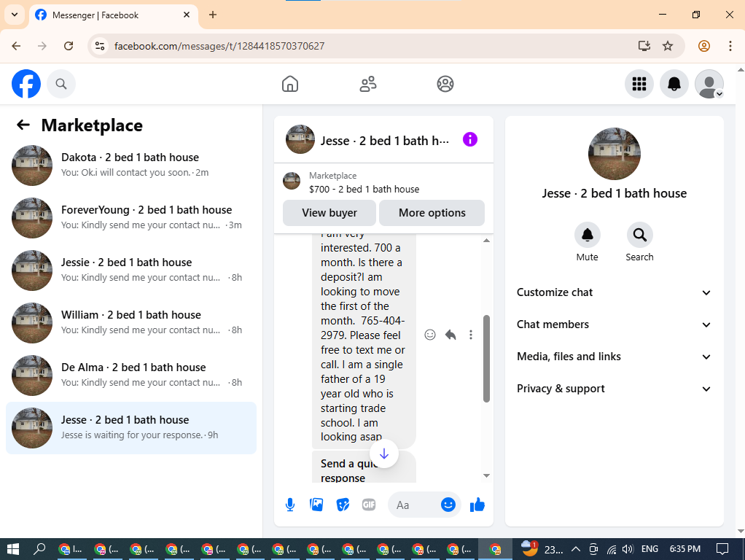
Task: Open the Friends icon in top navigation
Action: point(367,84)
